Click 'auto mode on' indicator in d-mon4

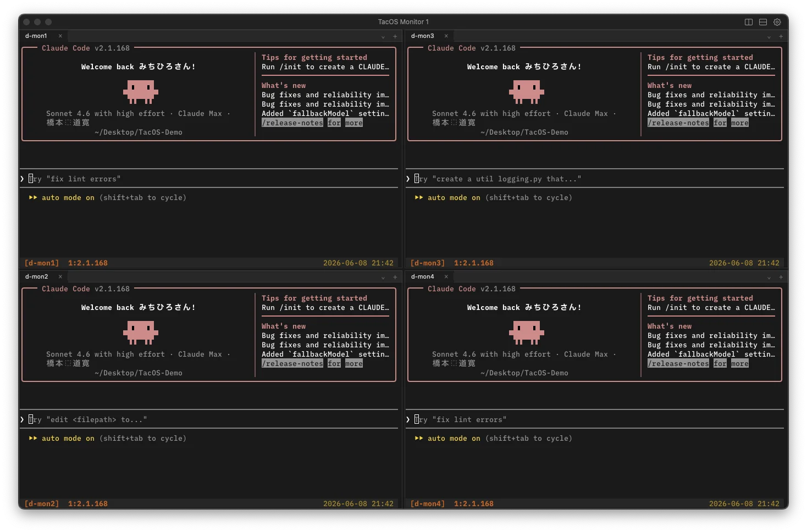pyautogui.click(x=454, y=439)
